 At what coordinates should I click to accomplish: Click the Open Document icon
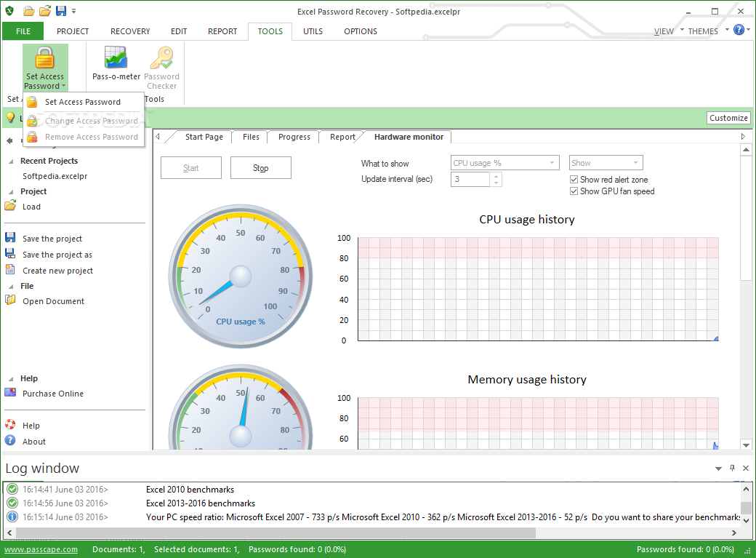point(10,300)
